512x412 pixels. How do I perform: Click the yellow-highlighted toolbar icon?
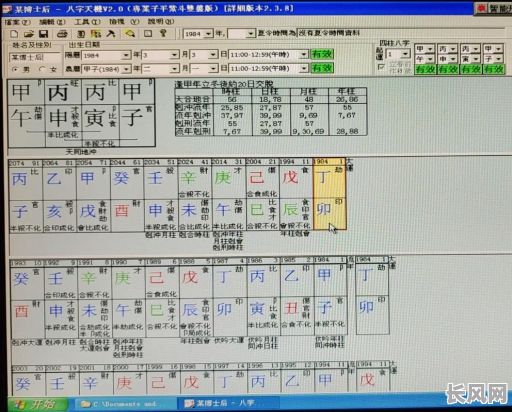coord(130,33)
